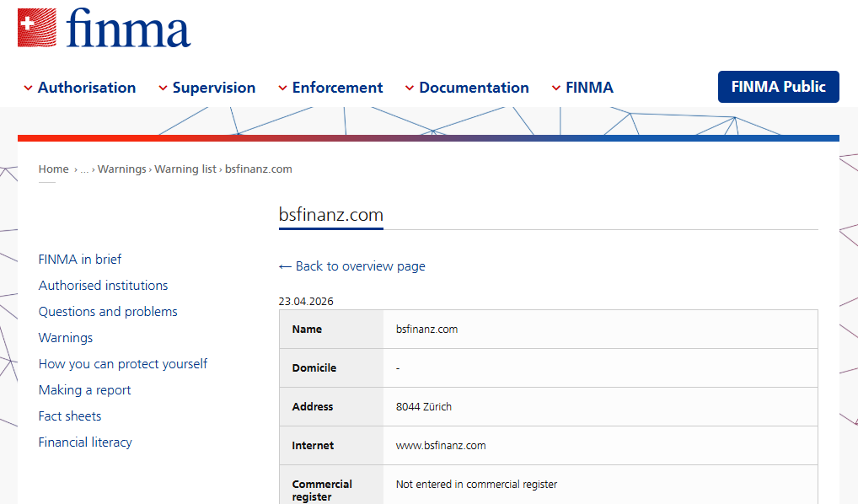Open Authorised institutions sidebar link

tap(103, 286)
